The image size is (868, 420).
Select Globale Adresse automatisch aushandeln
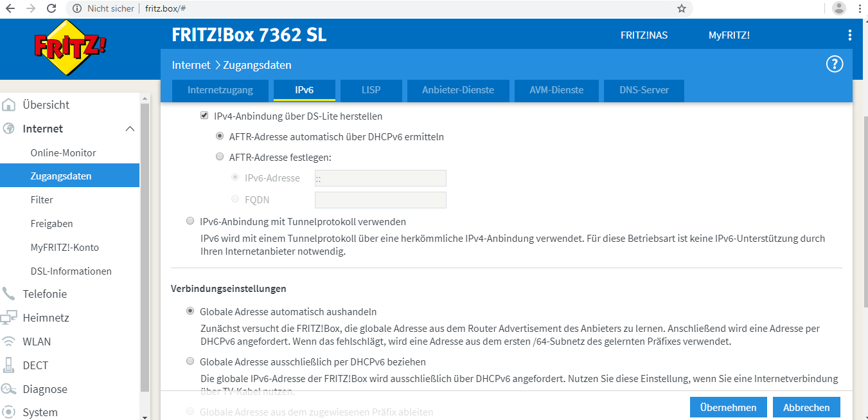[x=190, y=311]
